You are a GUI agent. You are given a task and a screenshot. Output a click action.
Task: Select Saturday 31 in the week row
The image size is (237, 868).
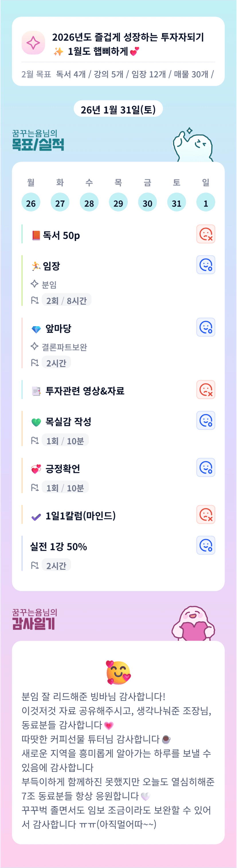177,203
